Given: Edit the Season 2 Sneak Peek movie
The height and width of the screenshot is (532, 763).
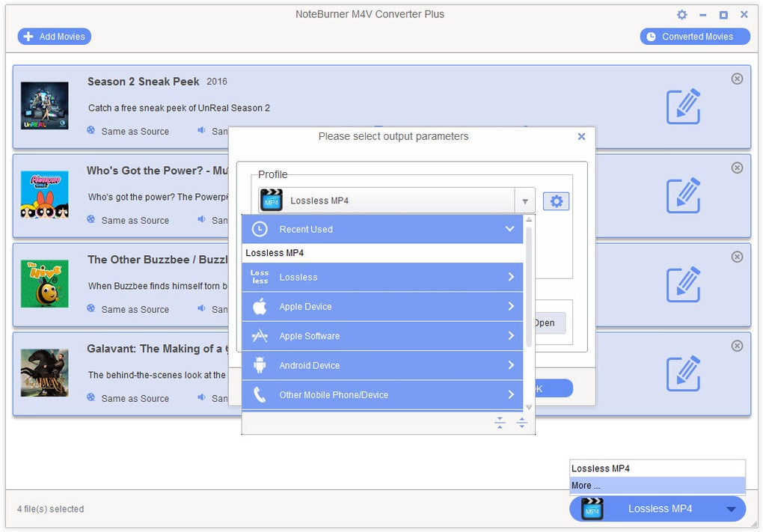Looking at the screenshot, I should point(683,106).
